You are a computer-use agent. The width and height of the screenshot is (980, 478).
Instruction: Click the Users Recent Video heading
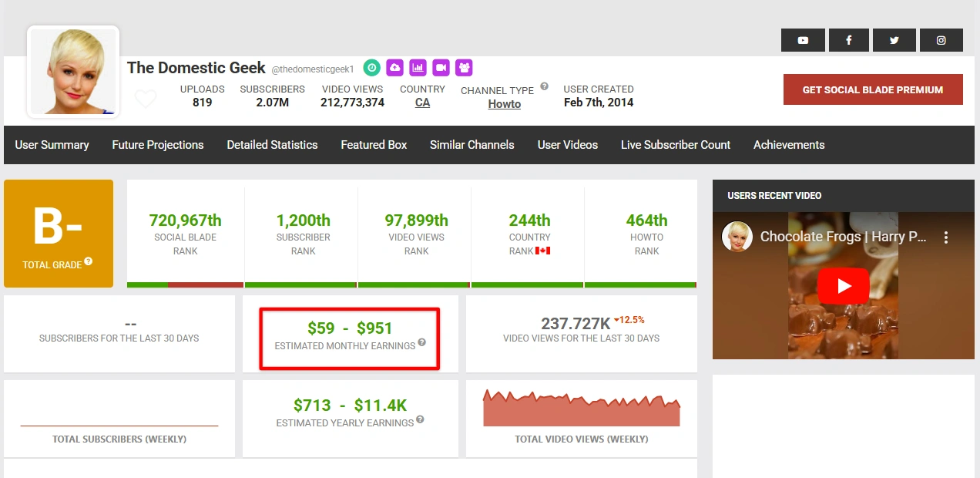tap(774, 196)
